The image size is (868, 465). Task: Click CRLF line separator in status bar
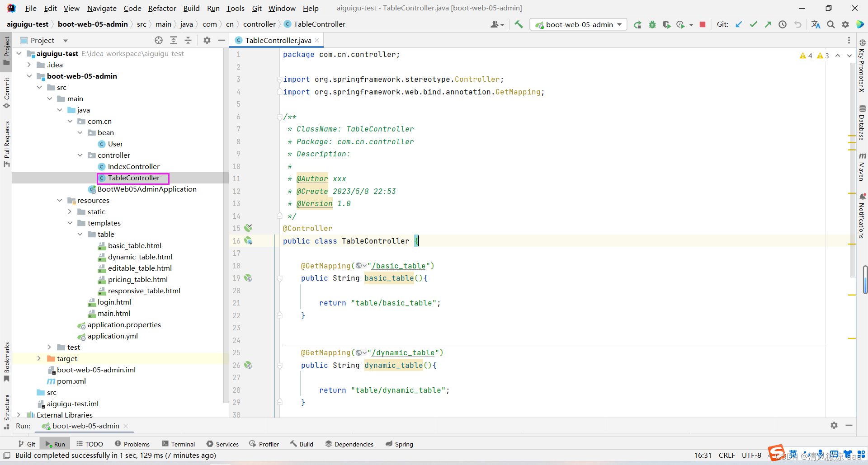727,455
